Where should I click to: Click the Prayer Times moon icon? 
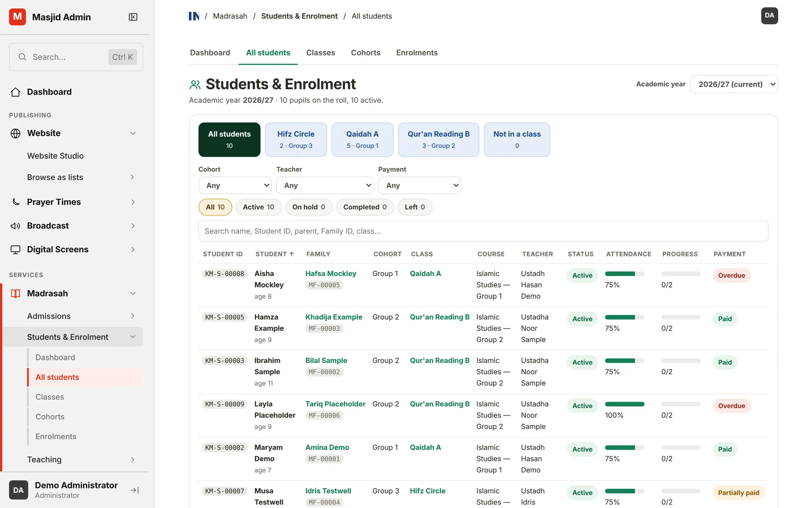click(x=16, y=202)
